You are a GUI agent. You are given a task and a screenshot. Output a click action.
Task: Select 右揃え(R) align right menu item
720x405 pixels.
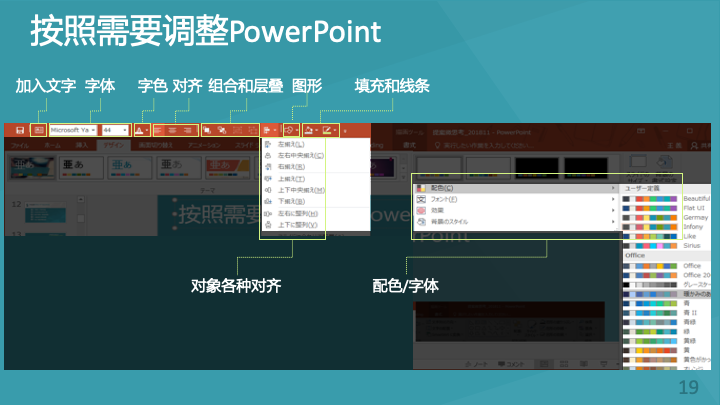click(315, 166)
